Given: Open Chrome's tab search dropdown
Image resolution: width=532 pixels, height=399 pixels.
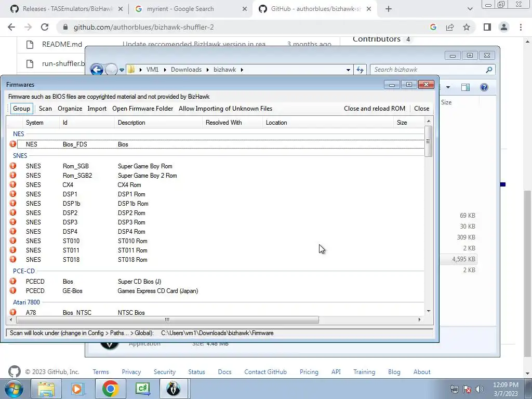Looking at the screenshot, I should 470,9.
